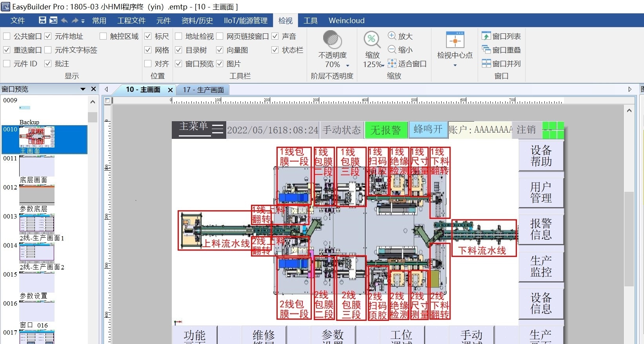Image resolution: width=644 pixels, height=344 pixels.
Task: Switch to the 17 - 生产画面 tab
Action: point(203,90)
